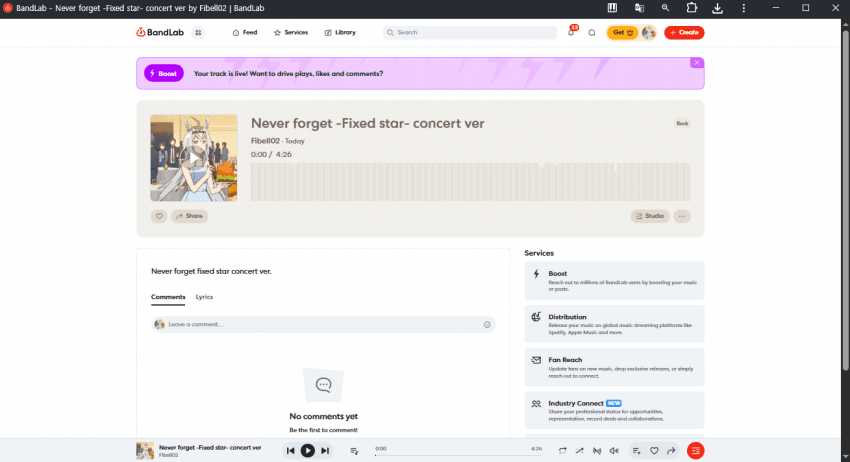Image resolution: width=850 pixels, height=462 pixels.
Task: Switch to the Lyrics tab
Action: click(204, 297)
